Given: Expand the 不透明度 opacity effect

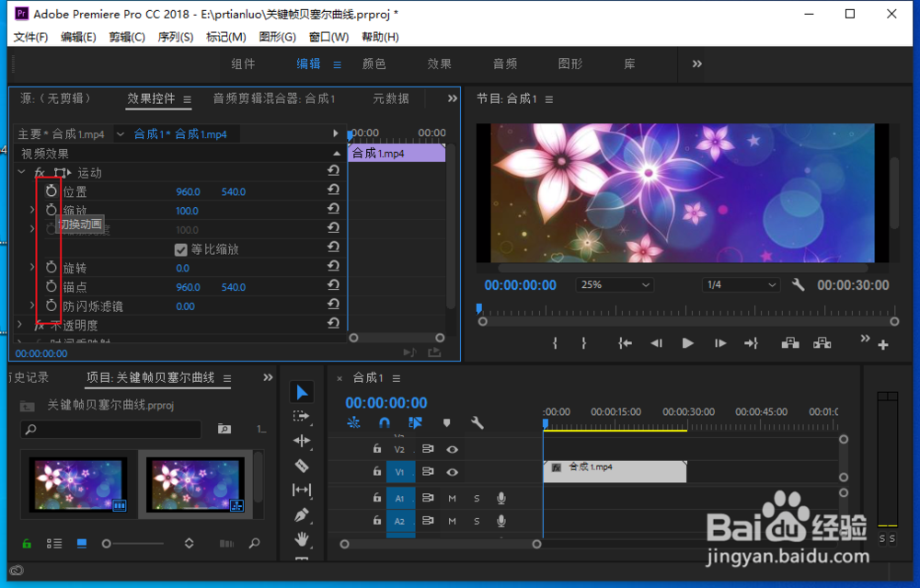Looking at the screenshot, I should tap(20, 324).
